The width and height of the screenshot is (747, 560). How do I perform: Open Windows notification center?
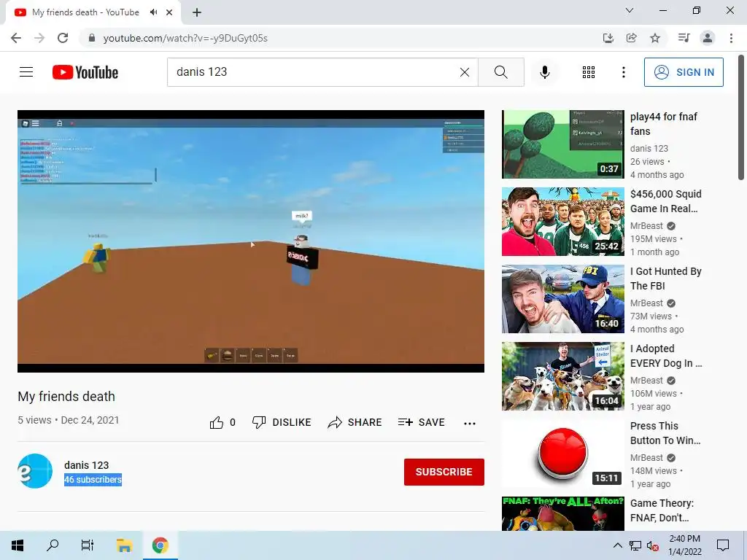723,545
